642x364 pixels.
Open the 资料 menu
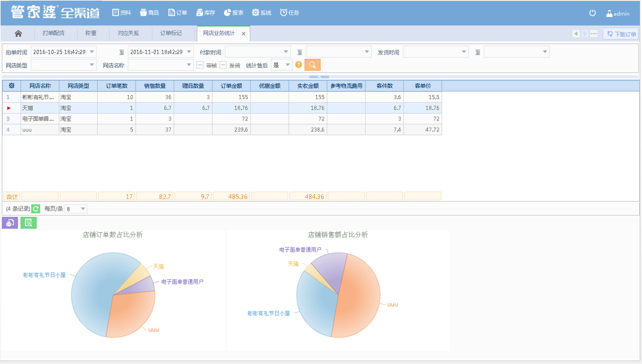click(122, 12)
